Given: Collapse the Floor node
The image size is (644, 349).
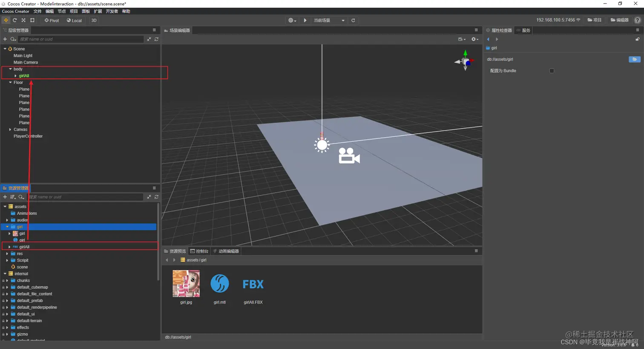Looking at the screenshot, I should 10,83.
